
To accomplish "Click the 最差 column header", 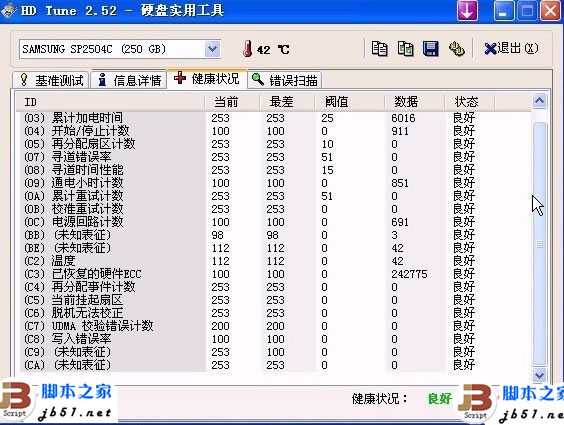I will tap(287, 102).
